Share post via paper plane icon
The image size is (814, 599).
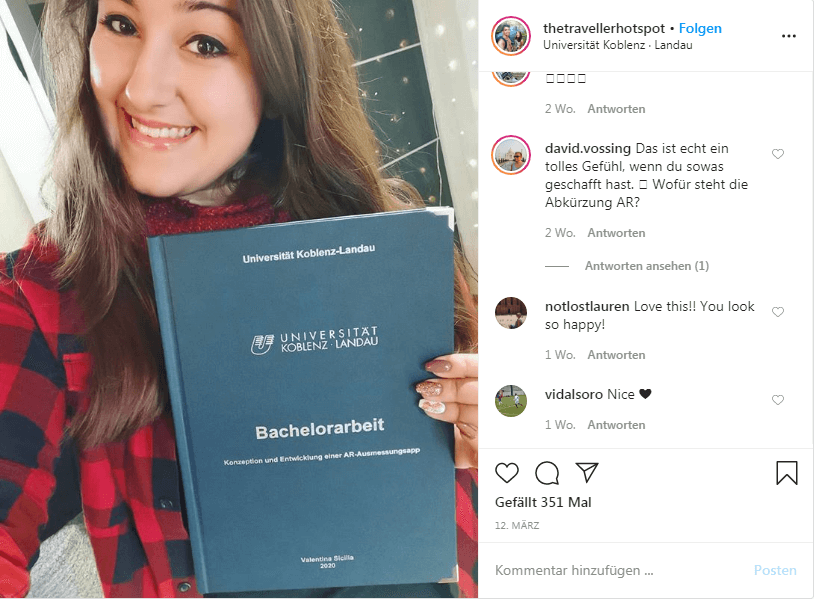587,472
